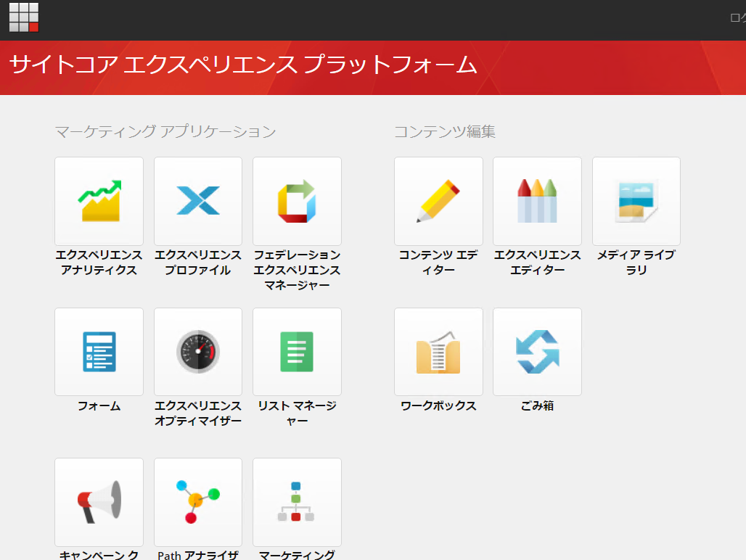The width and height of the screenshot is (746, 560).
Task: Click the エクスペリエンス エディター label
Action: [537, 263]
